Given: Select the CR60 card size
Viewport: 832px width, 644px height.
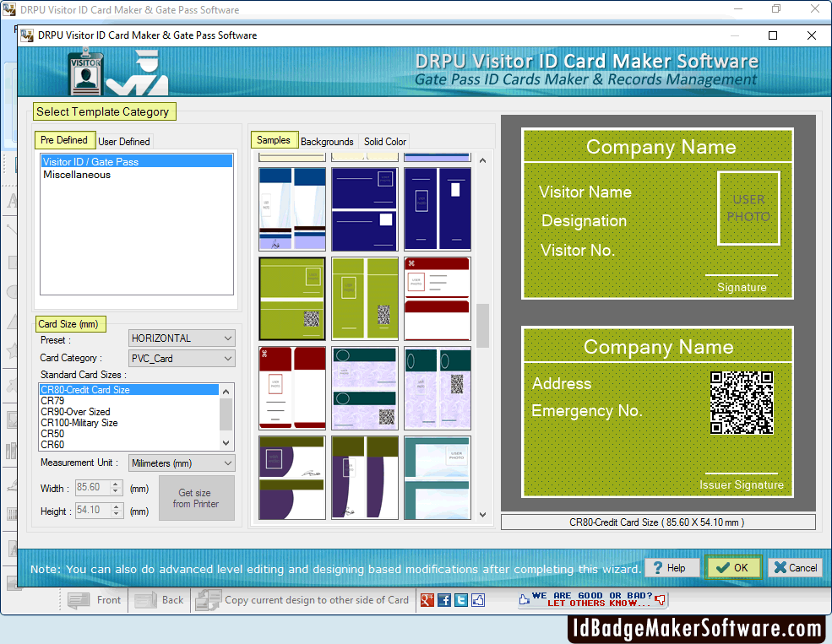Looking at the screenshot, I should tap(129, 445).
